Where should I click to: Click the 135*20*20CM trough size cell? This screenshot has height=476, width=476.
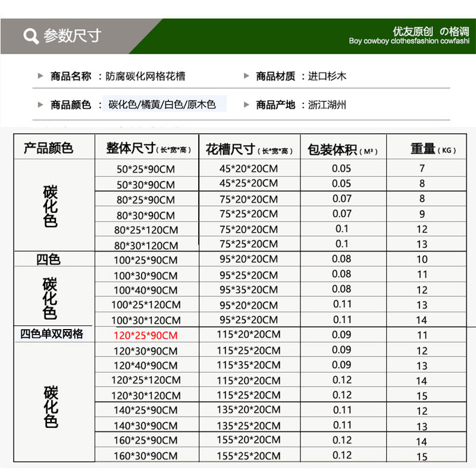[x=249, y=409]
